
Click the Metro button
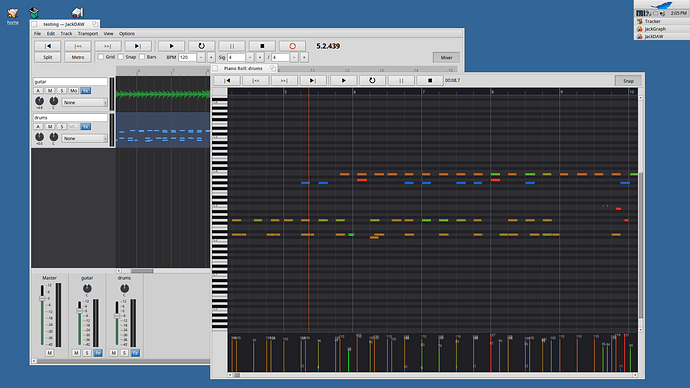coord(78,57)
